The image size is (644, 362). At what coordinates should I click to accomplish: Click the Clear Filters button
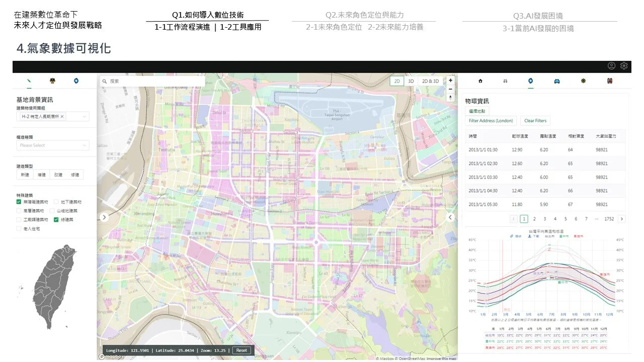pos(535,121)
